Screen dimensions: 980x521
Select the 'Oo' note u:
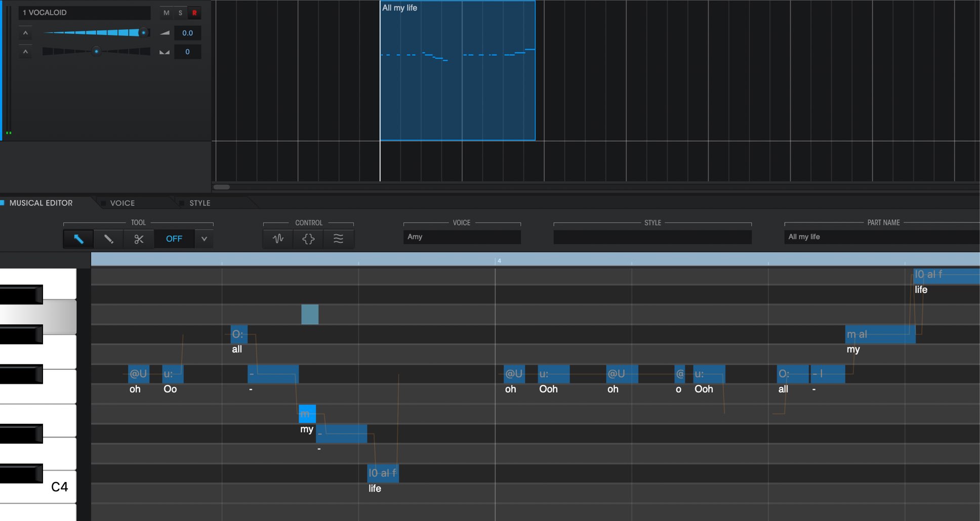[173, 374]
